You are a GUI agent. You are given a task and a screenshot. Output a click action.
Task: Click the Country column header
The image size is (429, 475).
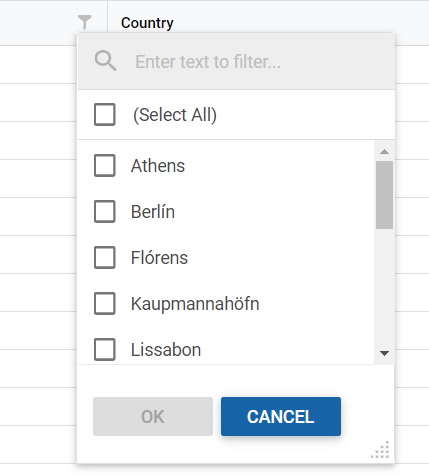pyautogui.click(x=147, y=23)
